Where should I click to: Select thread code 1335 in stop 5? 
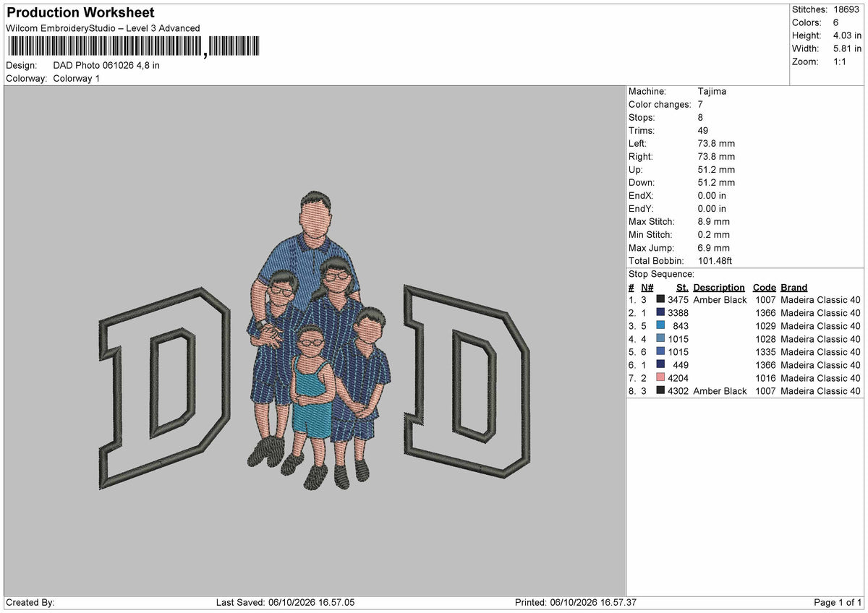(765, 352)
